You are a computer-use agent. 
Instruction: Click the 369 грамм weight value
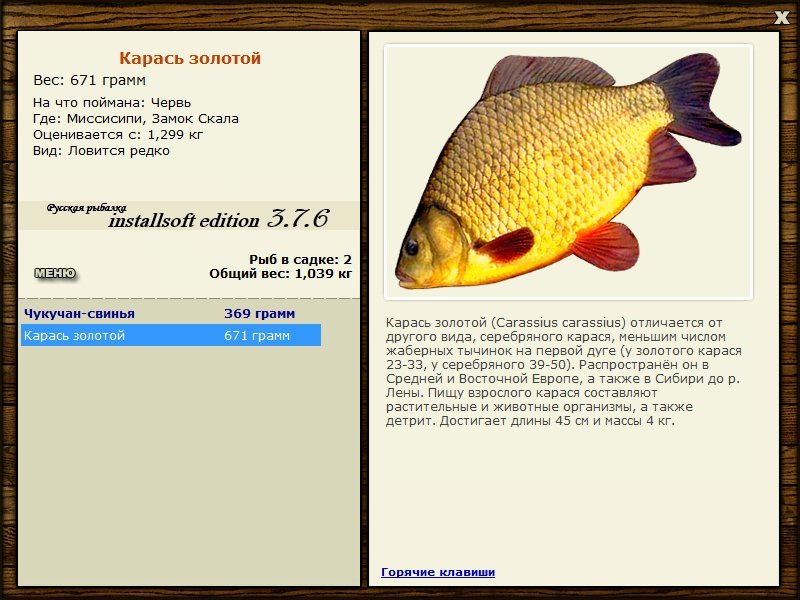point(260,312)
